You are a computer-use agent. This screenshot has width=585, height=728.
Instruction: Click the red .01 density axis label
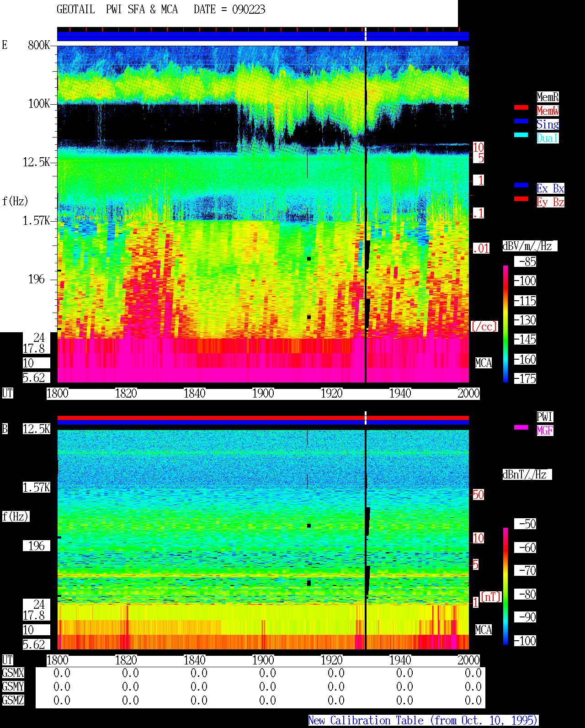481,249
